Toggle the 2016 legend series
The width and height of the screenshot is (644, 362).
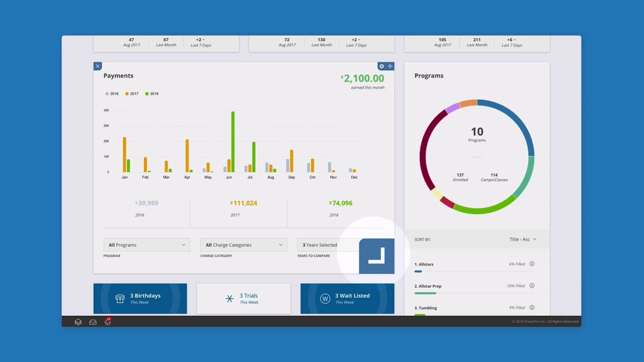click(112, 94)
